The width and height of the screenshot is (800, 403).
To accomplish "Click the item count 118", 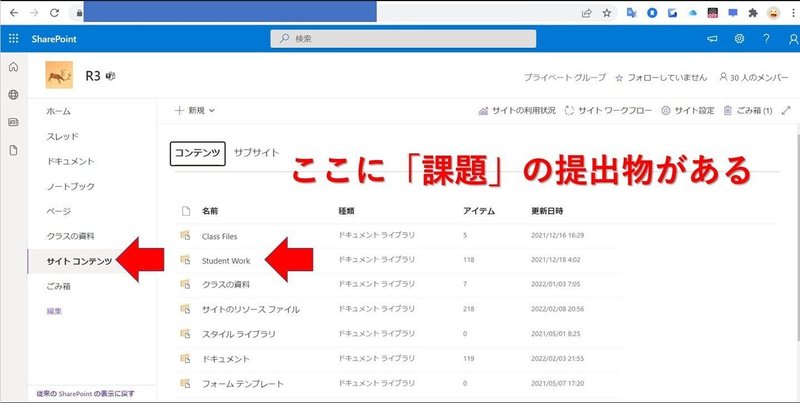I will tap(469, 260).
